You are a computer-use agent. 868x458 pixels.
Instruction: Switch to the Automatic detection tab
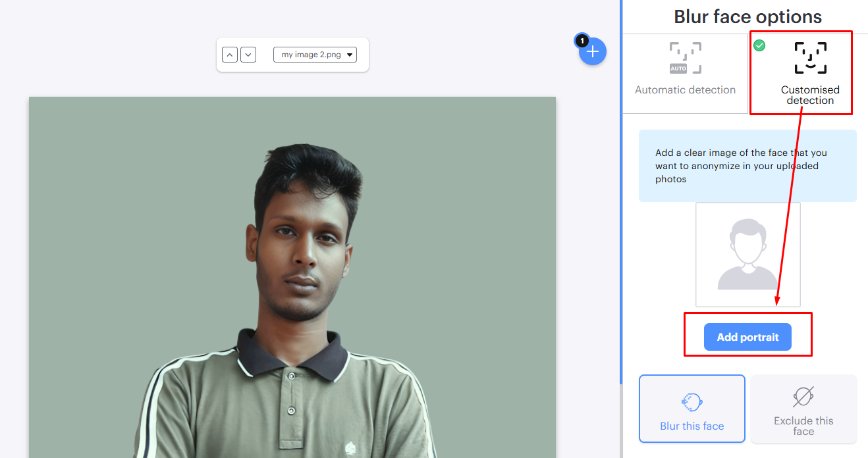(685, 72)
